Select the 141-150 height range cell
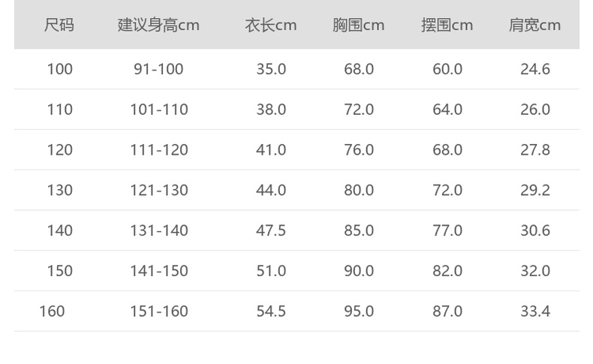 [158, 271]
